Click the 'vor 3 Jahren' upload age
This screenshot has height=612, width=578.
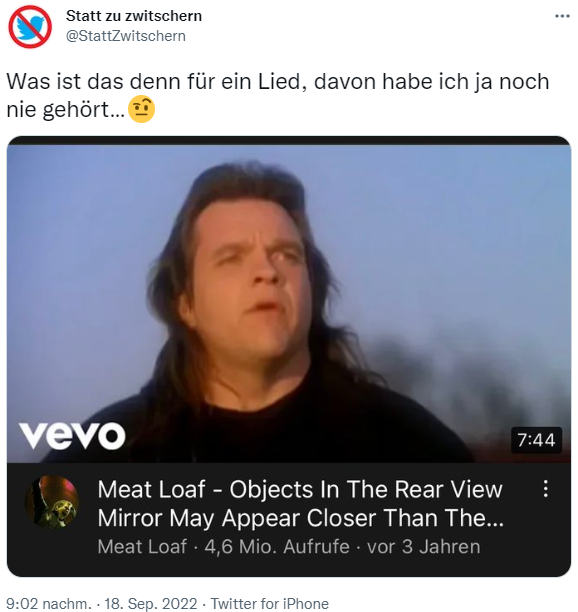tap(423, 546)
